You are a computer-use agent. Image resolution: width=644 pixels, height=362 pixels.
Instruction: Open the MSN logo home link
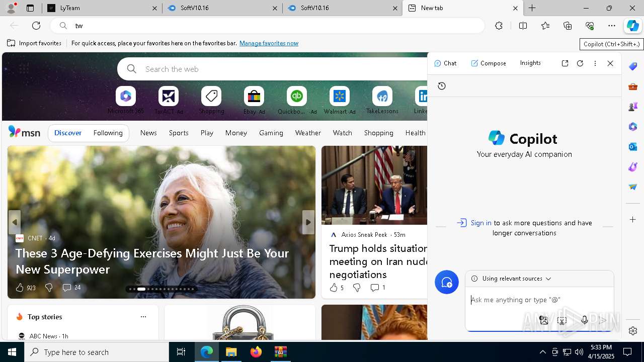tap(24, 132)
